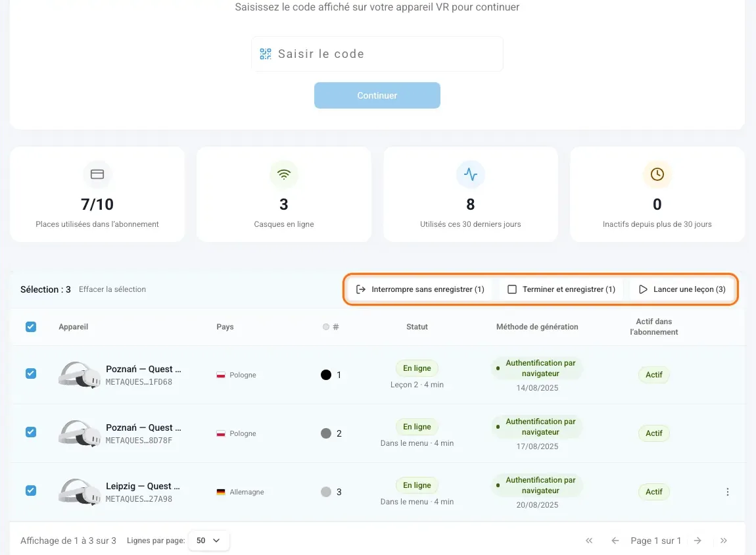756x555 pixels.
Task: Uncheck the METAQUES...8D78F row checkbox
Action: coord(31,432)
